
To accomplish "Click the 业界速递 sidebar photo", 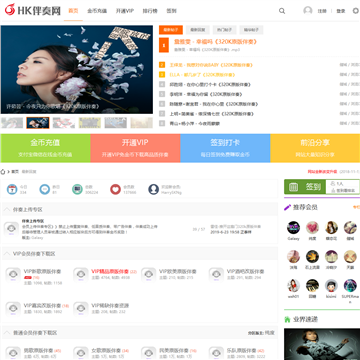I will (x=322, y=344).
